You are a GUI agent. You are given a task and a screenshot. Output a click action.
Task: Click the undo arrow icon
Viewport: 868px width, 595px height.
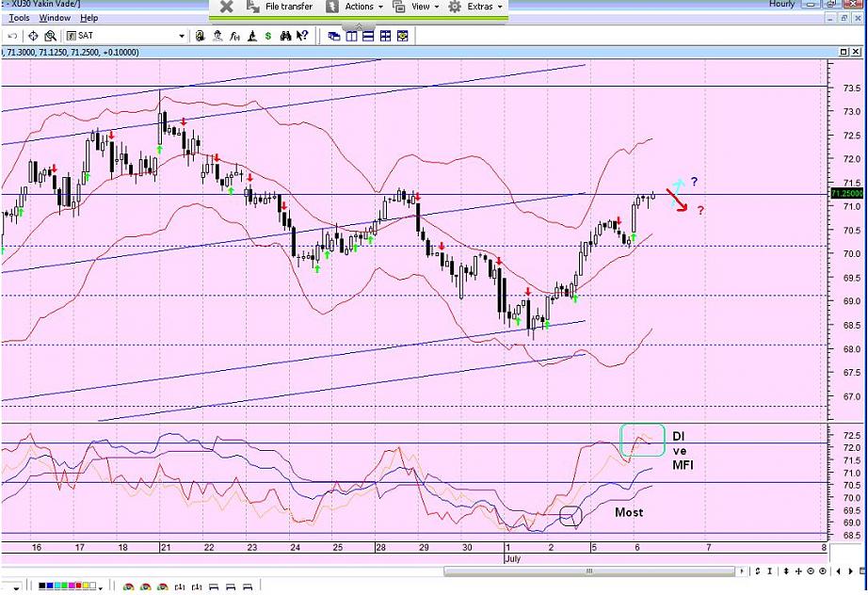coord(12,36)
